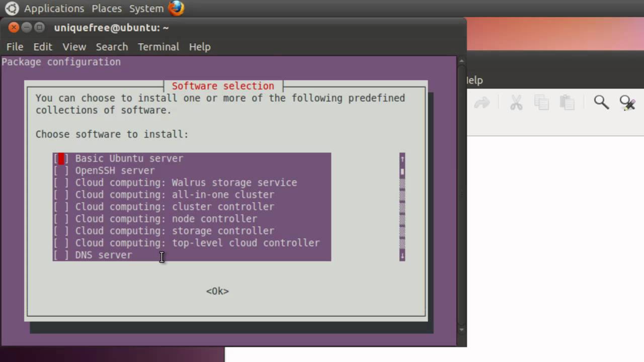This screenshot has width=644, height=362.
Task: Check the all-in-one cluster option
Action: 61,195
